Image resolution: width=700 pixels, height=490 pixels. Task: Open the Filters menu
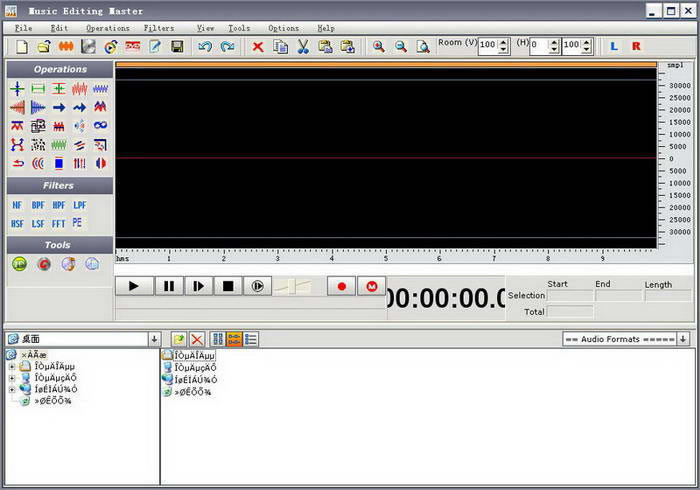(x=158, y=28)
